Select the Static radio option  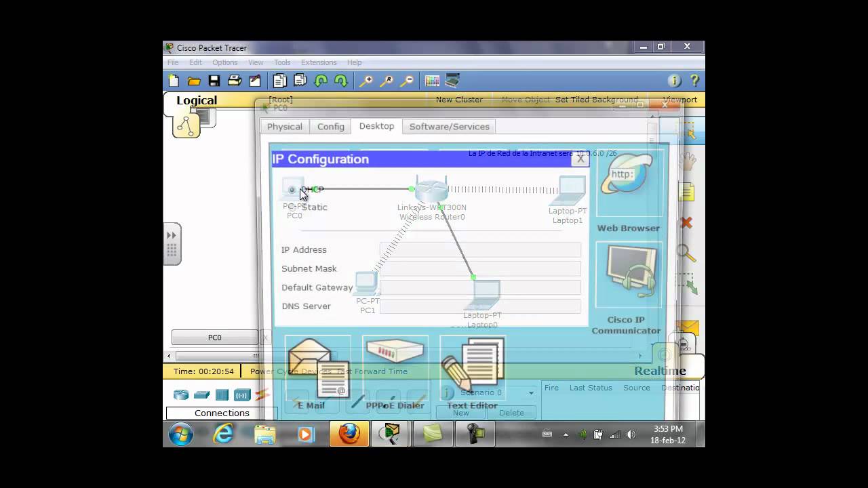[292, 207]
